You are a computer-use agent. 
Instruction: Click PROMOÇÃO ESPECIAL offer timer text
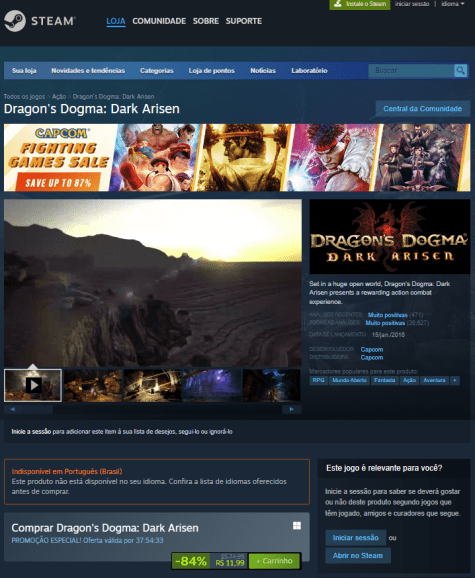pos(87,540)
